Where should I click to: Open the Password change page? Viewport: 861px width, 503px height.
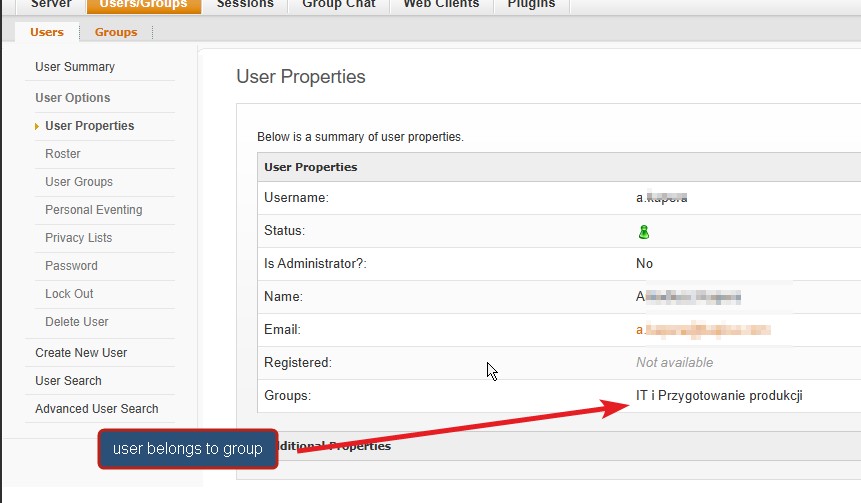pos(71,266)
